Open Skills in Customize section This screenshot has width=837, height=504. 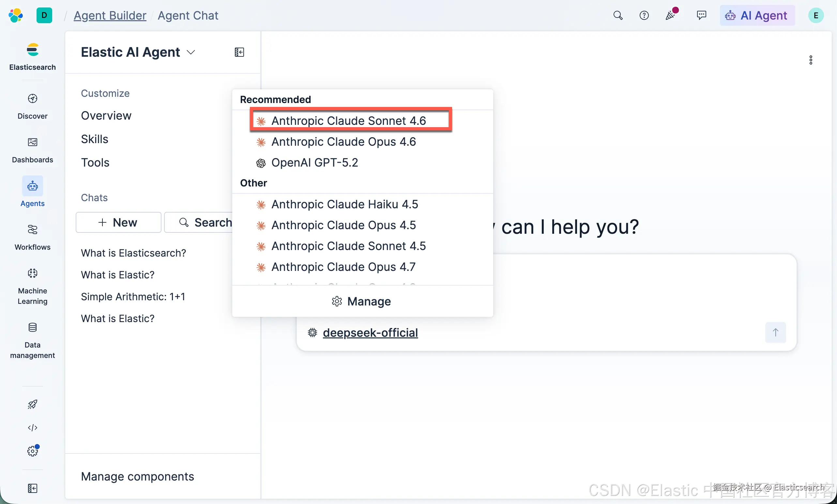[x=95, y=139]
